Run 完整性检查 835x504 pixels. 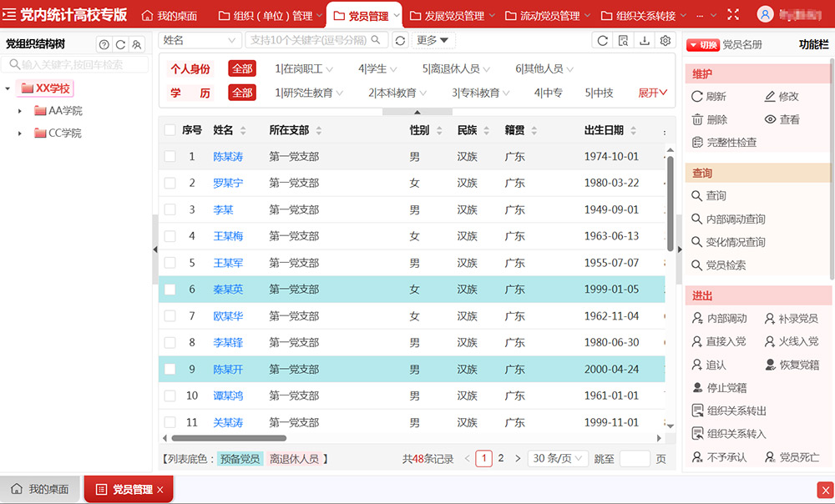[724, 143]
